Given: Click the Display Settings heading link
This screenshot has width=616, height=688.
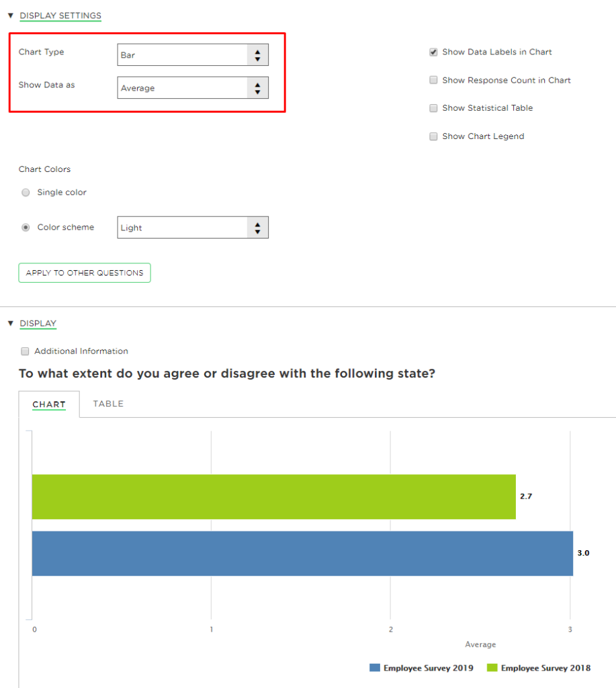Looking at the screenshot, I should point(60,15).
